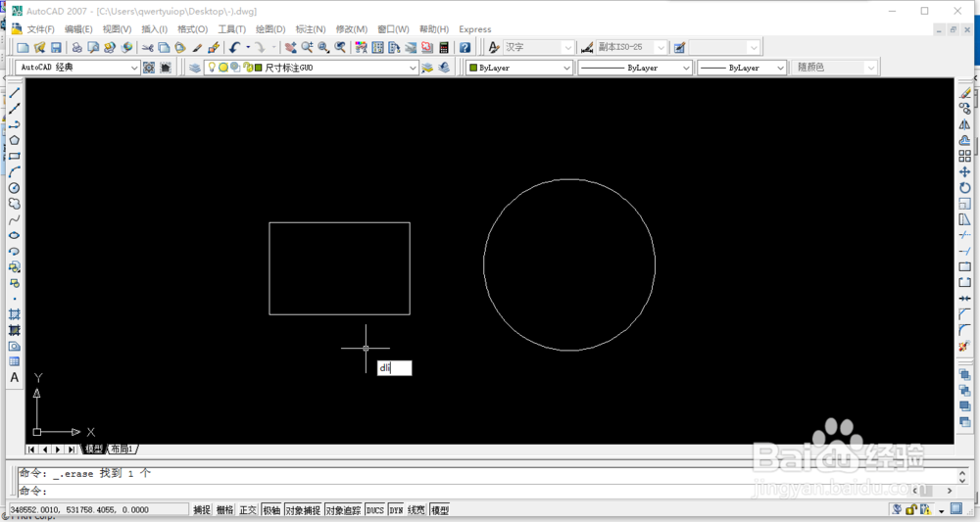The image size is (980, 522).
Task: Click the Undo arrow icon
Action: click(235, 47)
